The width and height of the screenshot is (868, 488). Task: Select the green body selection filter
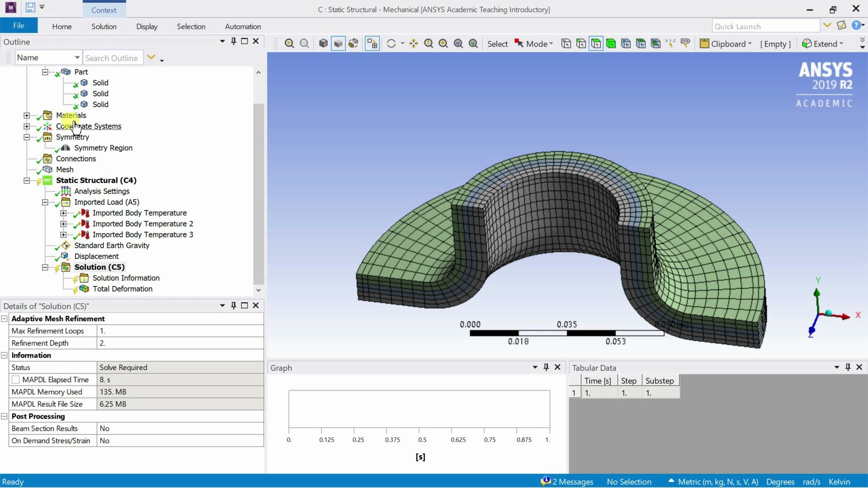(x=611, y=43)
